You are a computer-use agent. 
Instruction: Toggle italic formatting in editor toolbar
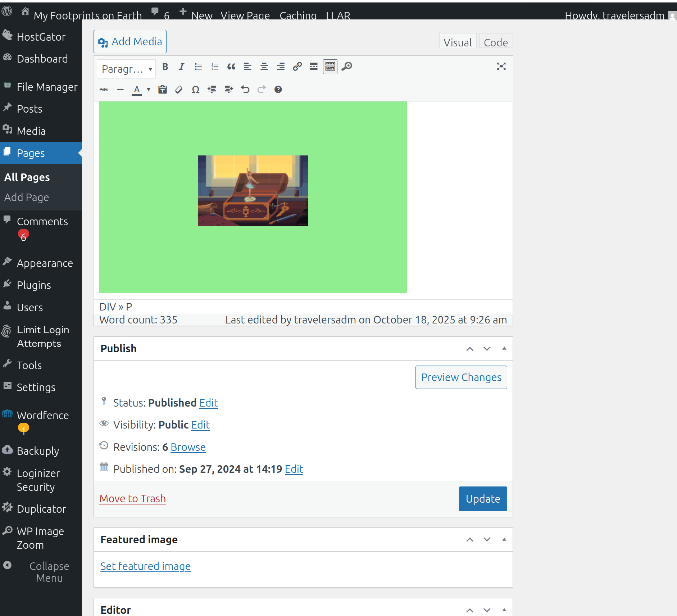coord(182,67)
